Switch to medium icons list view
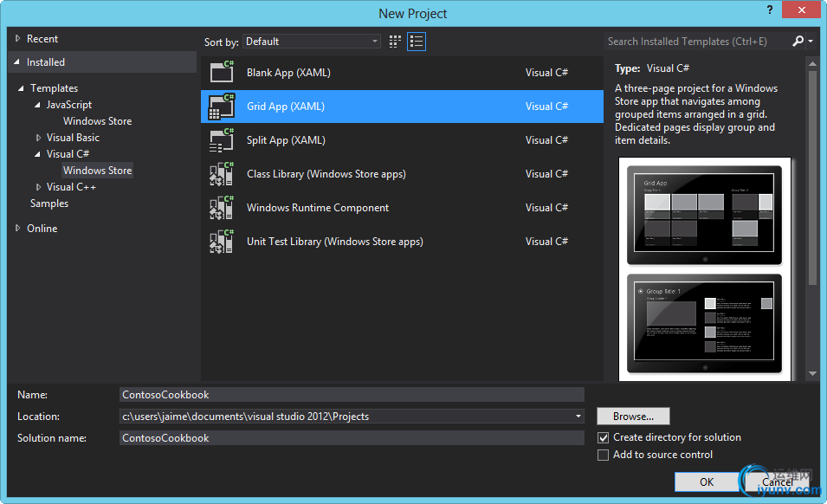Viewport: 827px width, 504px height. [x=417, y=42]
